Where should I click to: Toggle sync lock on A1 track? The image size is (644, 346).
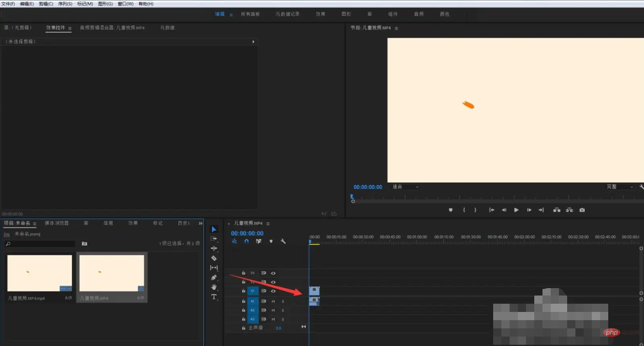coord(263,301)
